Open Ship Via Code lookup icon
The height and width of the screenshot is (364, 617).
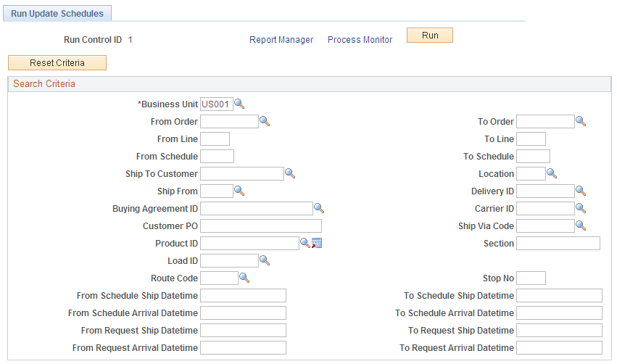coord(581,226)
